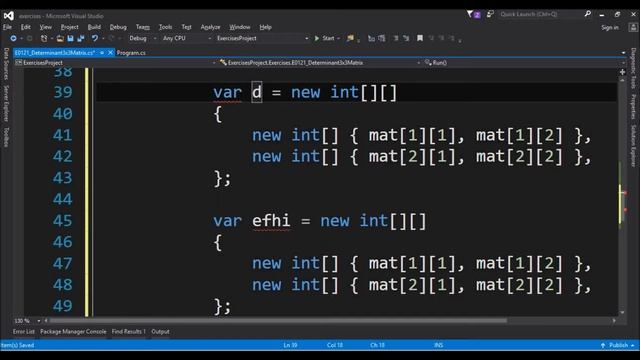Open the 130 % zoom level dropdown
Viewport: 640px width, 360px height.
click(x=27, y=321)
